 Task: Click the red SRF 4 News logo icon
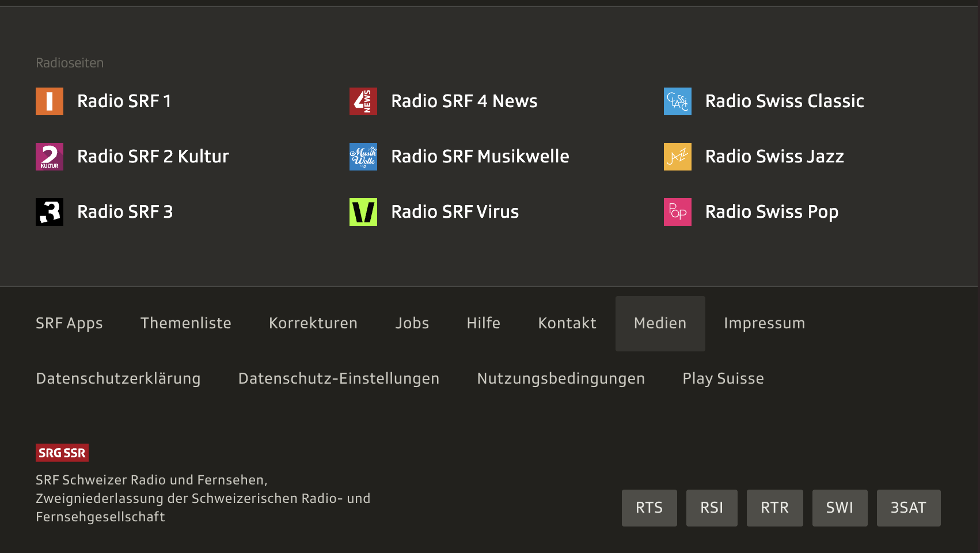363,101
